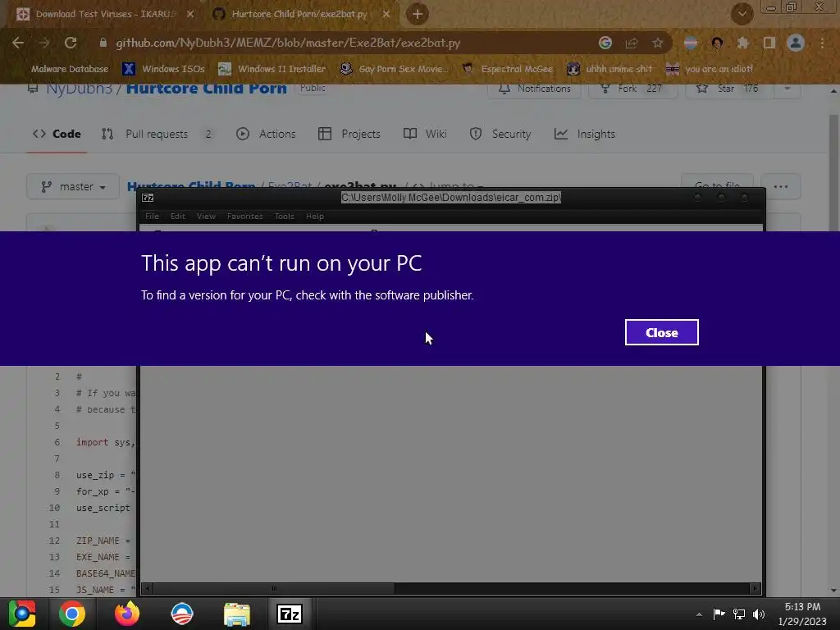Open uhhh anime bookmark
The width and height of the screenshot is (840, 630).
tap(610, 69)
